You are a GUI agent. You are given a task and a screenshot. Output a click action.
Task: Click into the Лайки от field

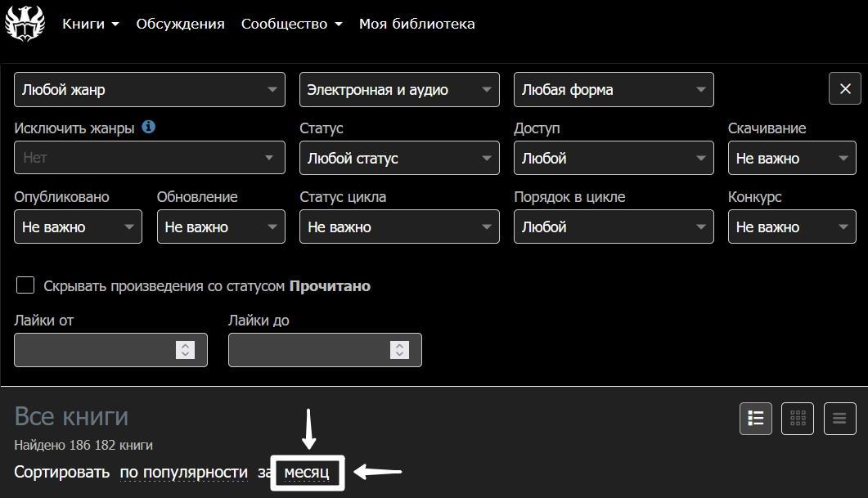110,350
